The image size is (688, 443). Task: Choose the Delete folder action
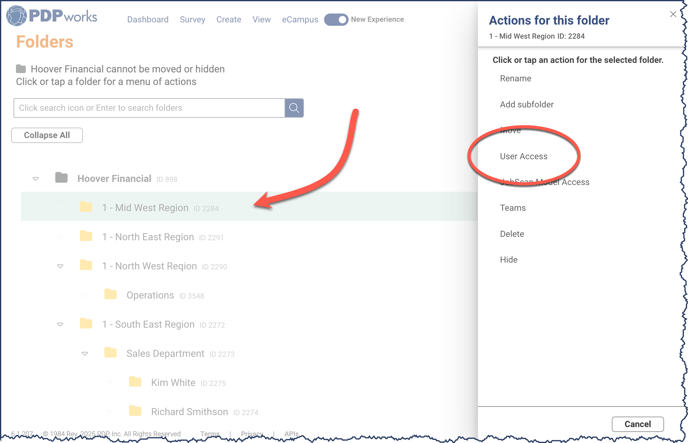coord(512,234)
